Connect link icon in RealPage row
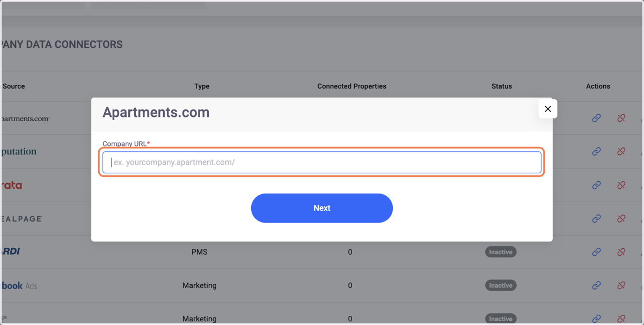 [596, 218]
